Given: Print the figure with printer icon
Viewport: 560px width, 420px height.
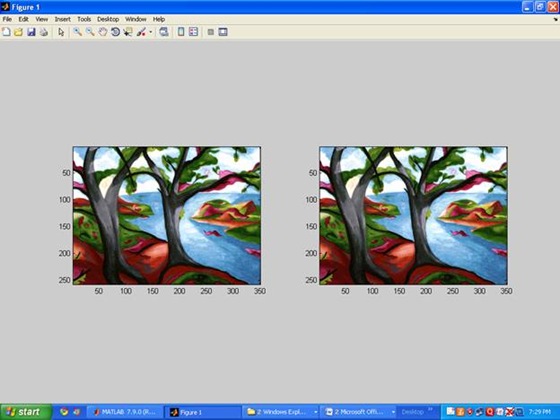Looking at the screenshot, I should [44, 32].
